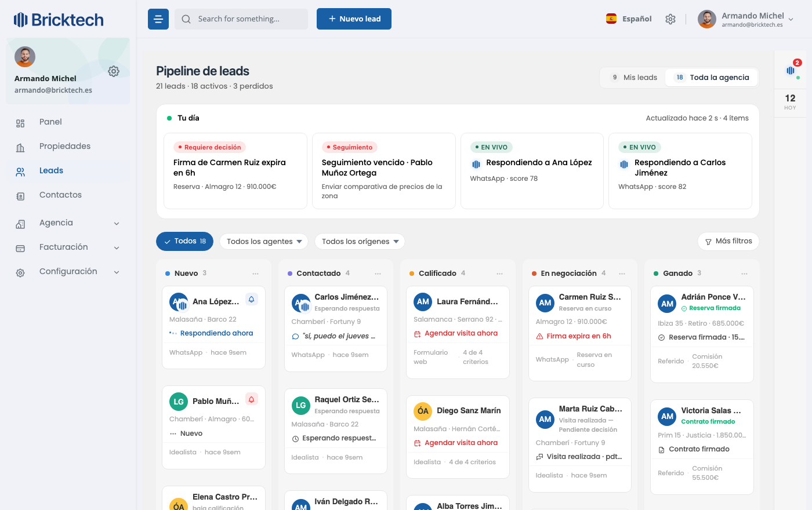Screen dimensions: 812x510
Task: Click warning icon next to Firma expira en 6h
Action: (540, 336)
